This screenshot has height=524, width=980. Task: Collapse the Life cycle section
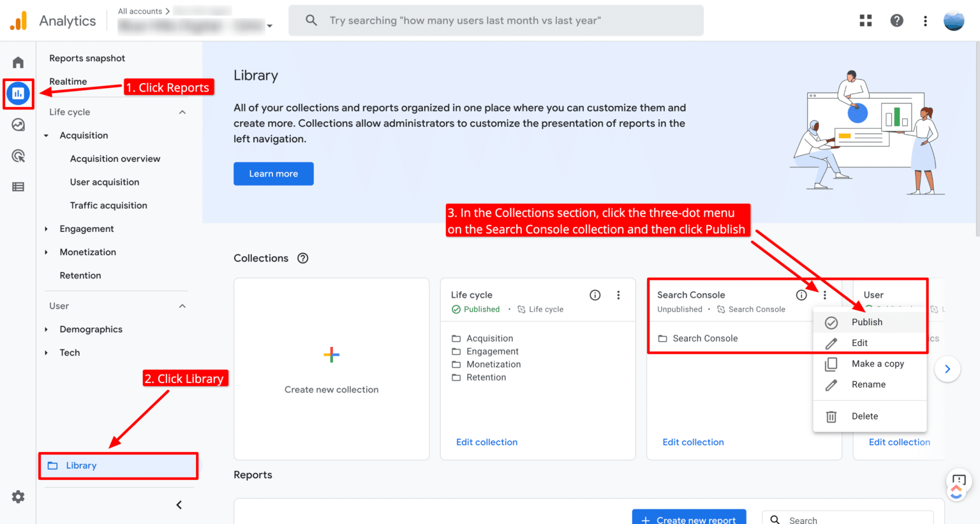182,112
